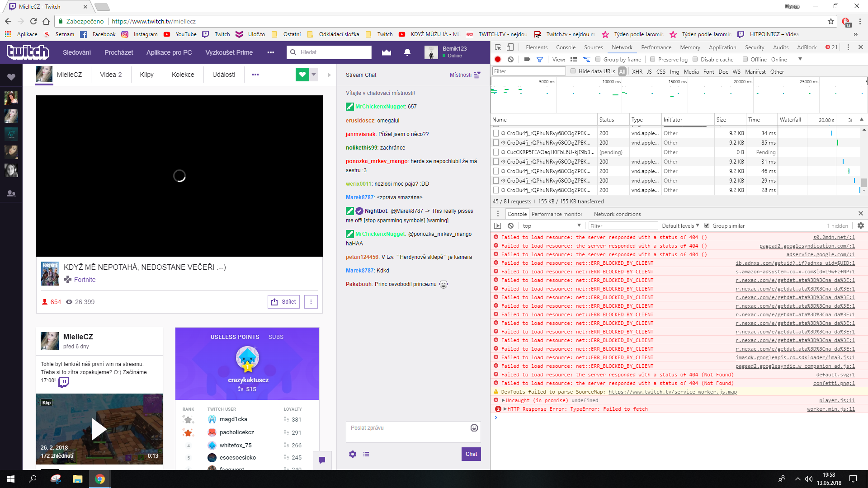This screenshot has width=868, height=488.
Task: Switch to the Sources DevTools tab
Action: click(593, 47)
